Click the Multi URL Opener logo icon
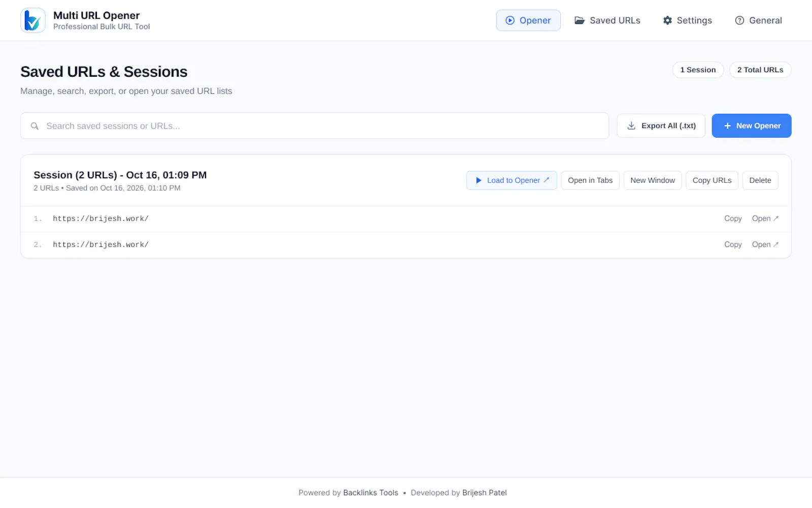812x508 pixels. click(x=33, y=20)
